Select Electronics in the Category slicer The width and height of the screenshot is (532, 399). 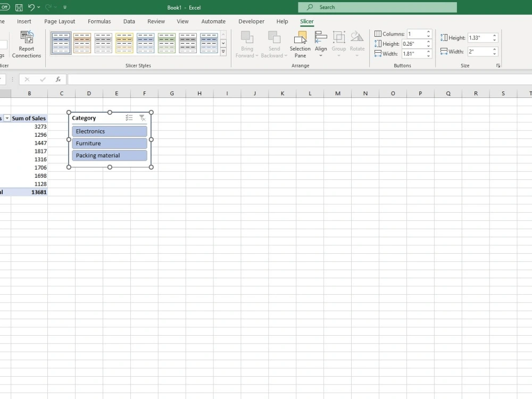pyautogui.click(x=110, y=131)
